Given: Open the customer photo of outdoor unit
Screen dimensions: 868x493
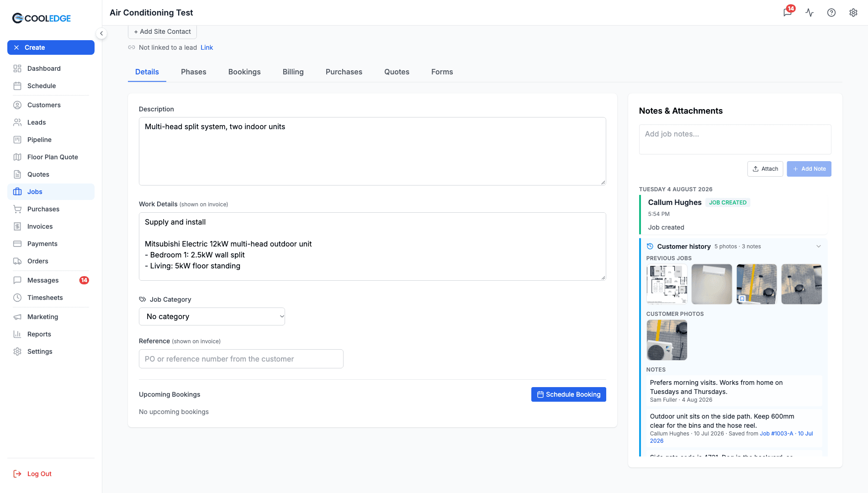Looking at the screenshot, I should point(667,340).
